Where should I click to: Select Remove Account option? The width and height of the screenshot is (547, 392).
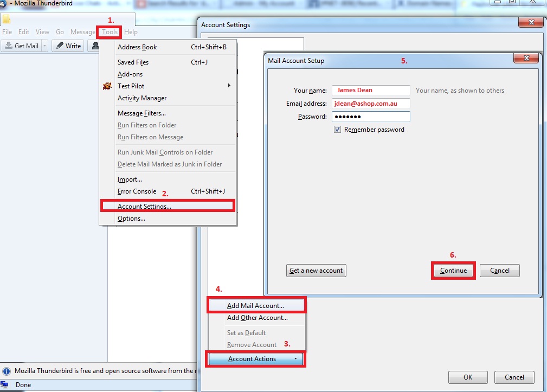256,345
